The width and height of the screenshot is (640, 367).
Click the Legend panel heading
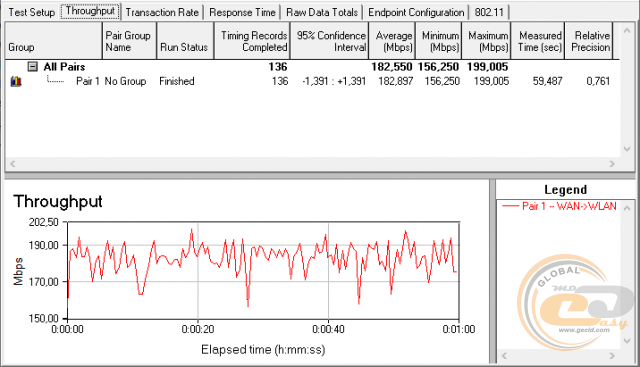[x=565, y=190]
